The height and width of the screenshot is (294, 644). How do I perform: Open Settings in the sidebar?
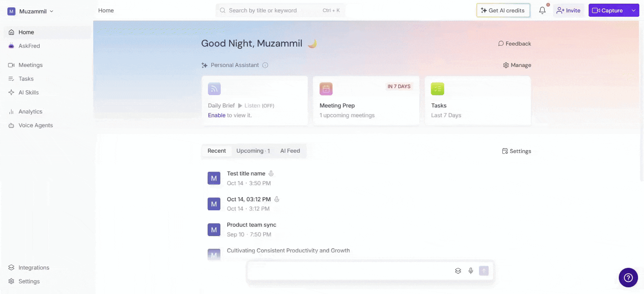coord(47,281)
